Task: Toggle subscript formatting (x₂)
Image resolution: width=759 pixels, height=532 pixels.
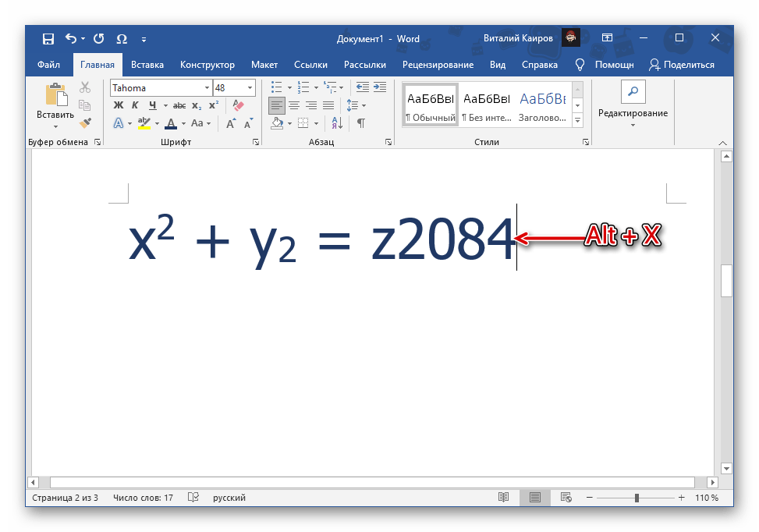Action: (x=197, y=105)
